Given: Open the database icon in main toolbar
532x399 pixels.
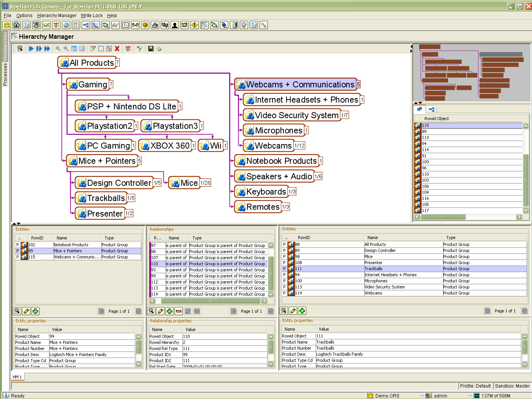Looking at the screenshot, I should (7, 25).
